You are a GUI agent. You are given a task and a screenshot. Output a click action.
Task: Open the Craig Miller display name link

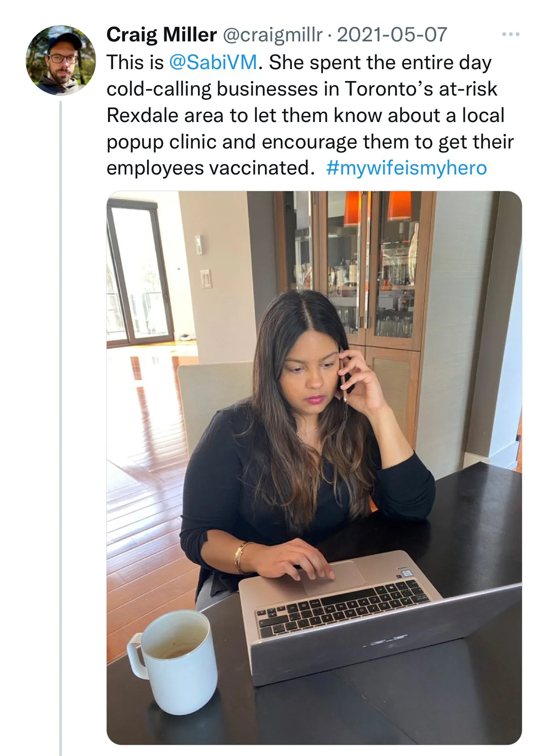point(161,35)
